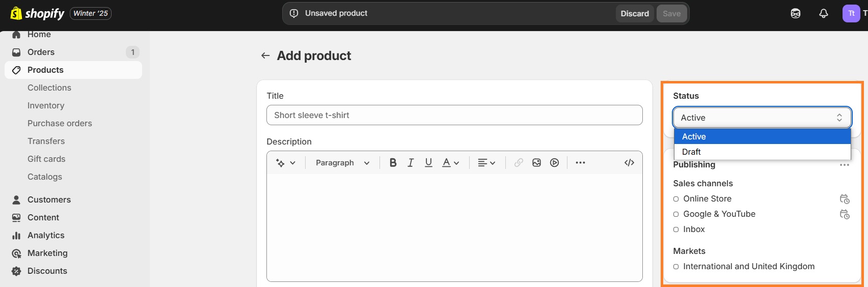Screen dimensions: 868x287
Task: Click the Customers person icon
Action: [16, 199]
